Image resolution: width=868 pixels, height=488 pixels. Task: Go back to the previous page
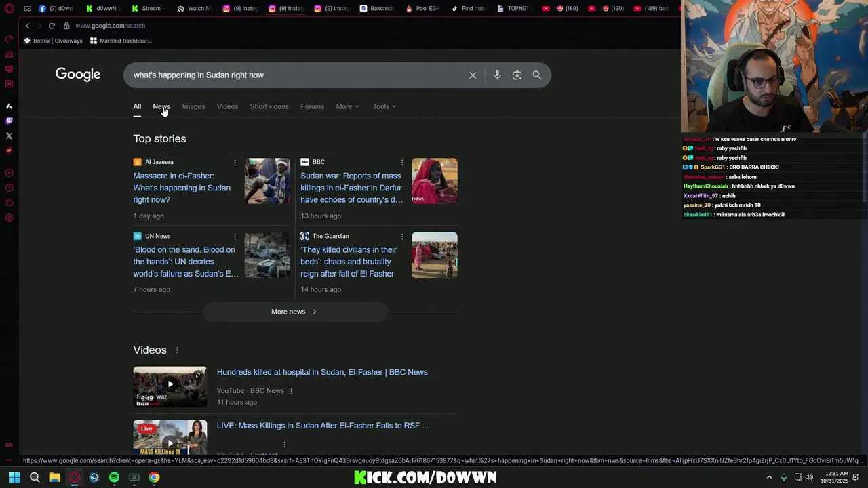click(x=27, y=26)
